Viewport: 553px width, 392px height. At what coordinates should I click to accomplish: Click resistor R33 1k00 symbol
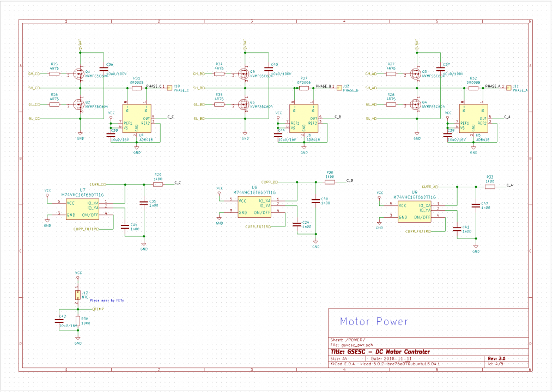(x=490, y=187)
